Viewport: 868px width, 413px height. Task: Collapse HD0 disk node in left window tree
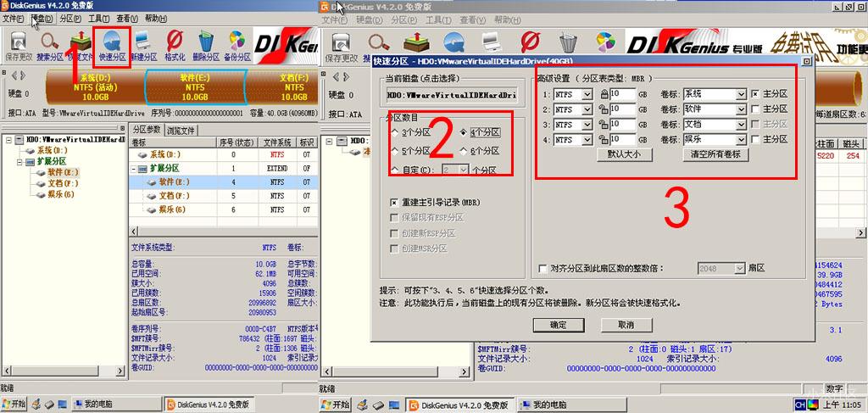[8, 140]
